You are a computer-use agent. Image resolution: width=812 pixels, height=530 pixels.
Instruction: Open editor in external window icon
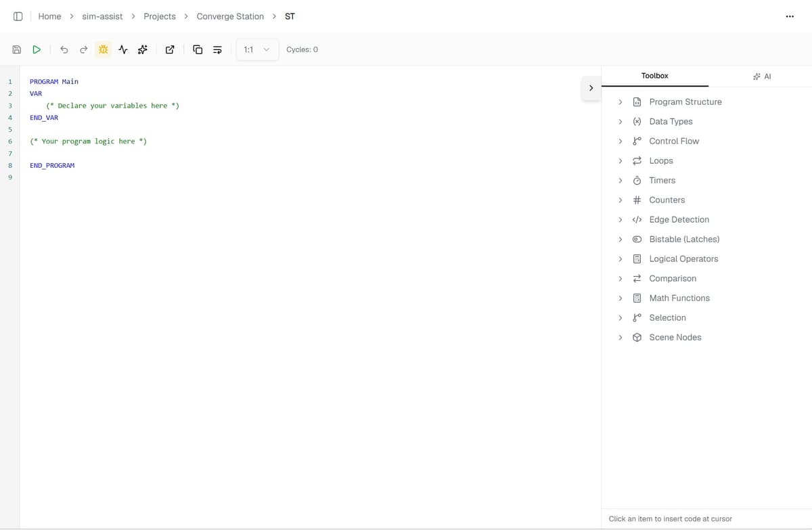click(170, 49)
